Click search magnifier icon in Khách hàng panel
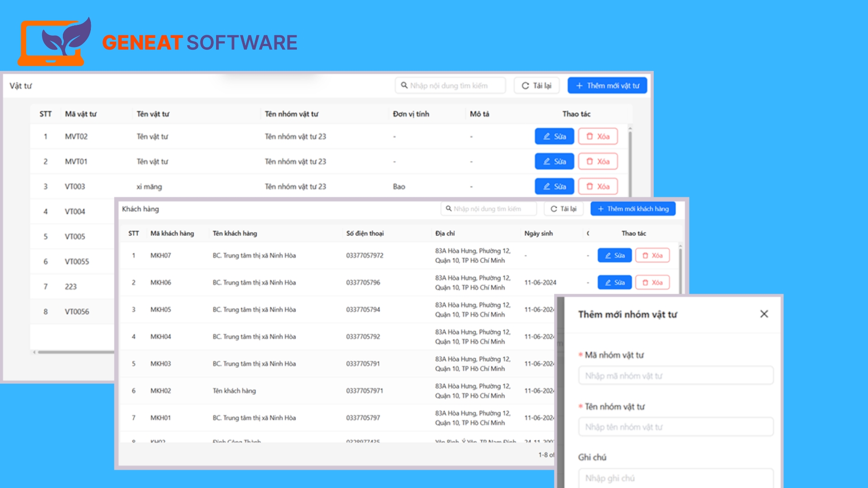 click(x=448, y=209)
